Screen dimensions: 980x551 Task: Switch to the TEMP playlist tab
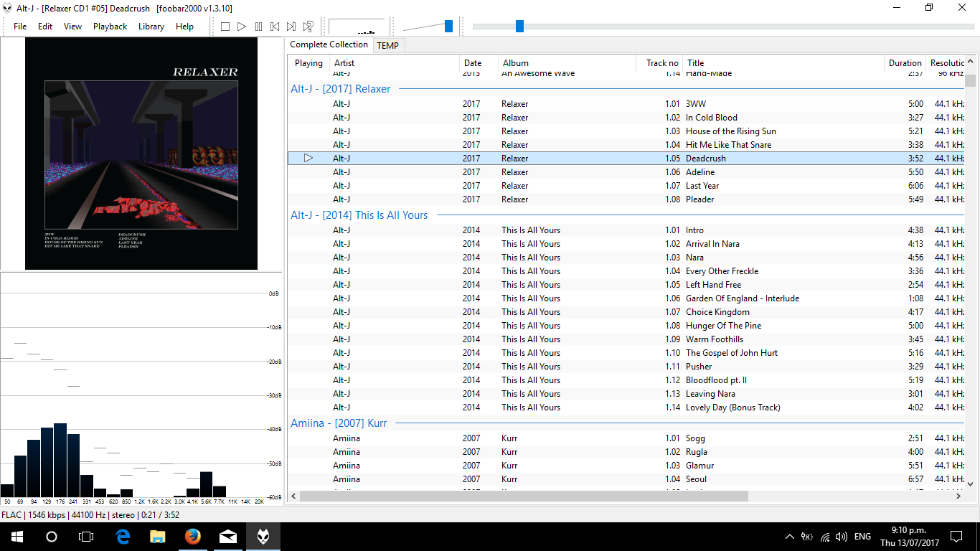pos(387,45)
